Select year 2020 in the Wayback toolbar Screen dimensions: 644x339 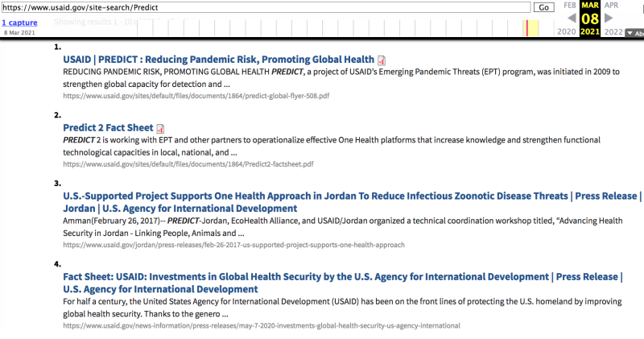click(567, 31)
